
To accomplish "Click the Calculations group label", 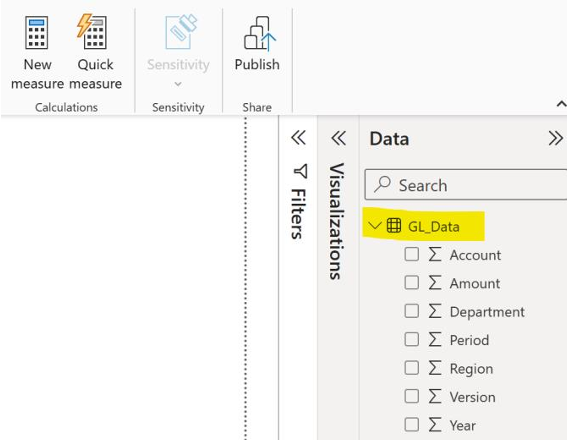I will [66, 107].
